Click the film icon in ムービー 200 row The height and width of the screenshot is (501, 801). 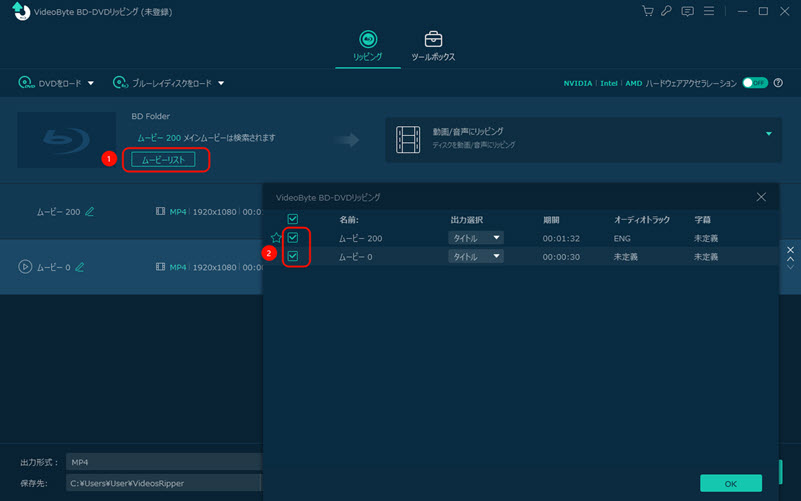coord(160,211)
